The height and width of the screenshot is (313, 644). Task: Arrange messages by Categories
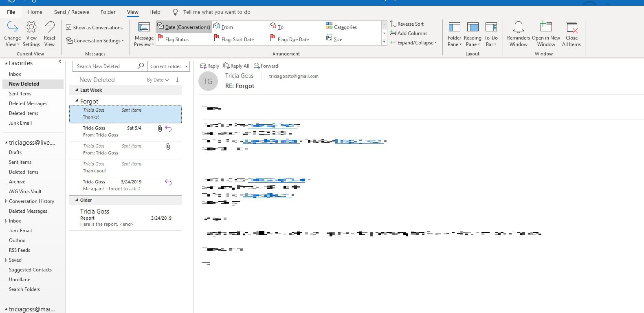coord(341,27)
